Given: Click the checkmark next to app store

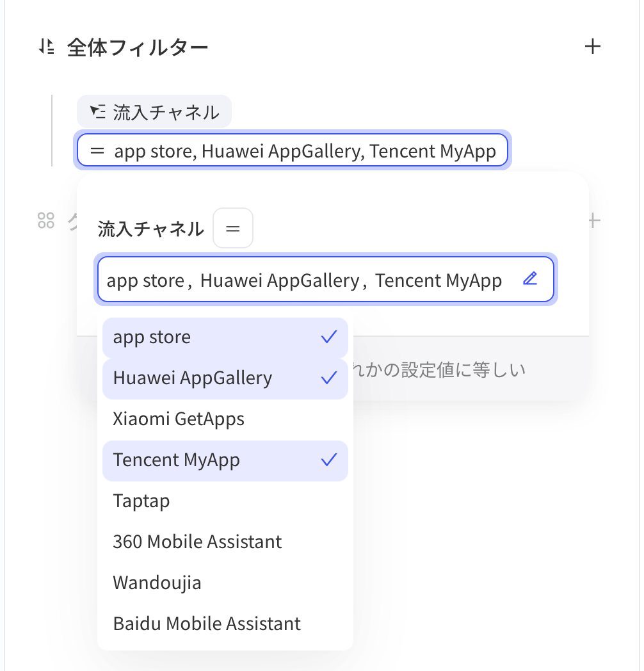Looking at the screenshot, I should tap(329, 337).
